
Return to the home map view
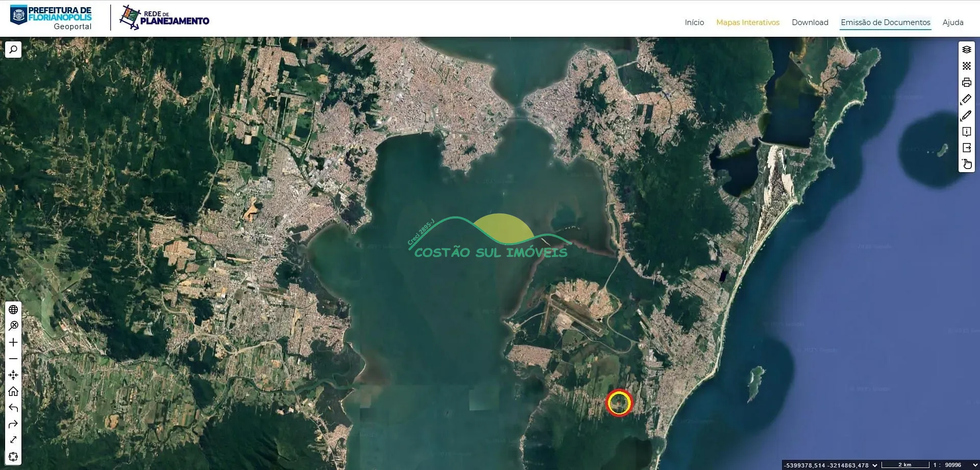point(13,391)
